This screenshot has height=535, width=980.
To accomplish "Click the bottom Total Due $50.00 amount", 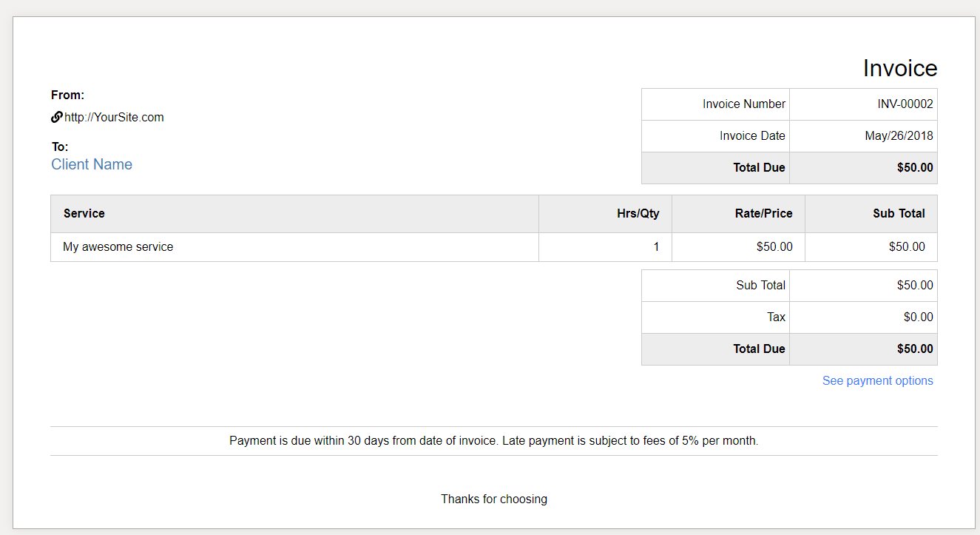I will pyautogui.click(x=914, y=349).
